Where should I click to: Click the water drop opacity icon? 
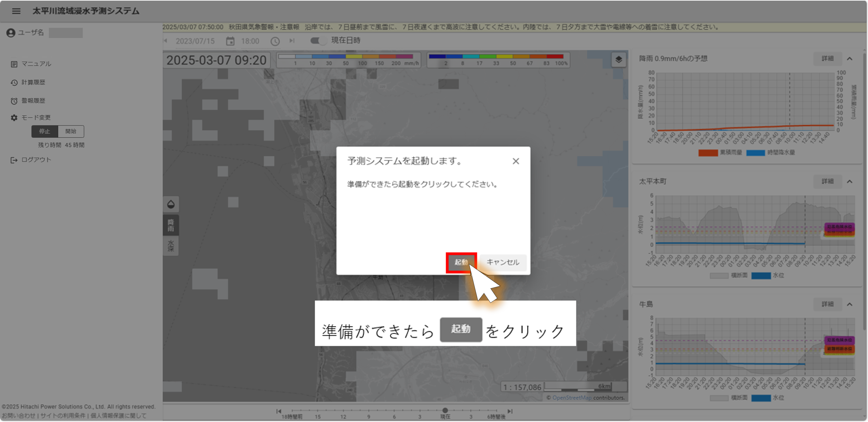coord(171,204)
